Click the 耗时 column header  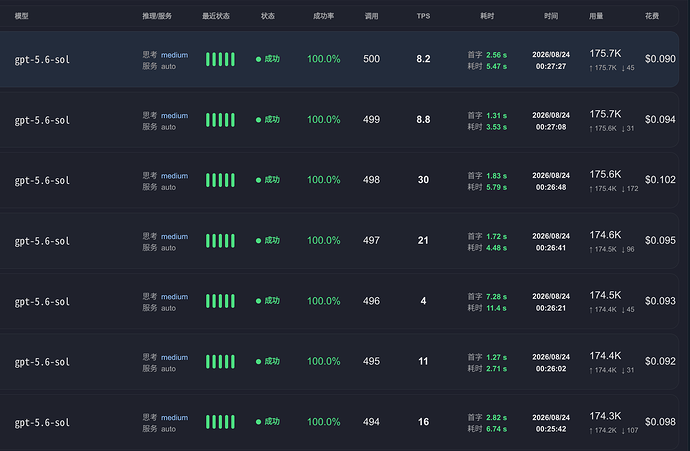pyautogui.click(x=487, y=16)
